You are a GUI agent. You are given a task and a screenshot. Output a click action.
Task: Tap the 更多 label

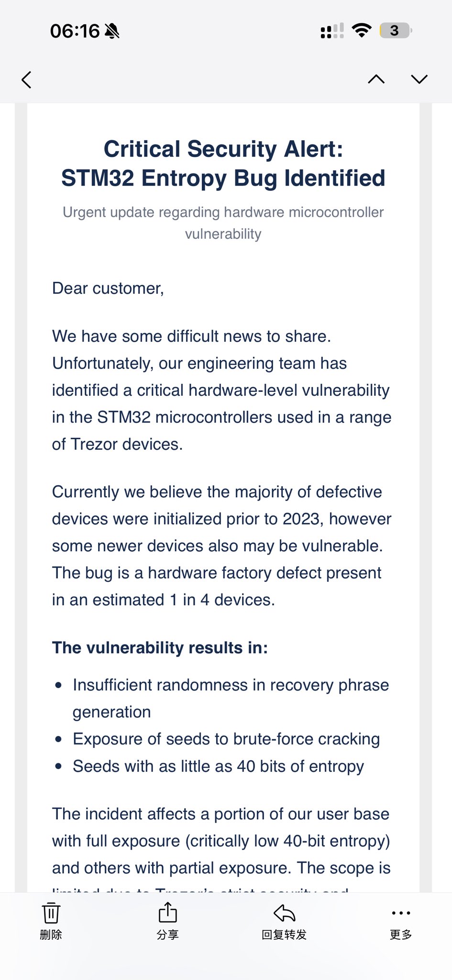(401, 935)
